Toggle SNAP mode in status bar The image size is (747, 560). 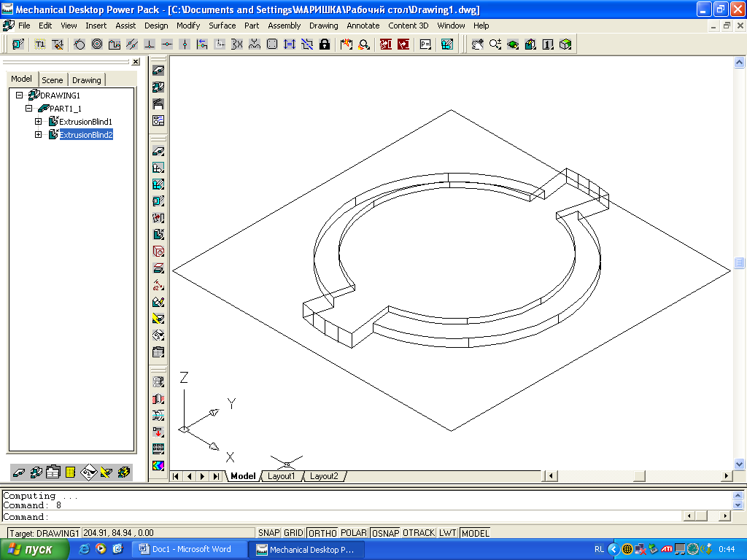point(268,533)
